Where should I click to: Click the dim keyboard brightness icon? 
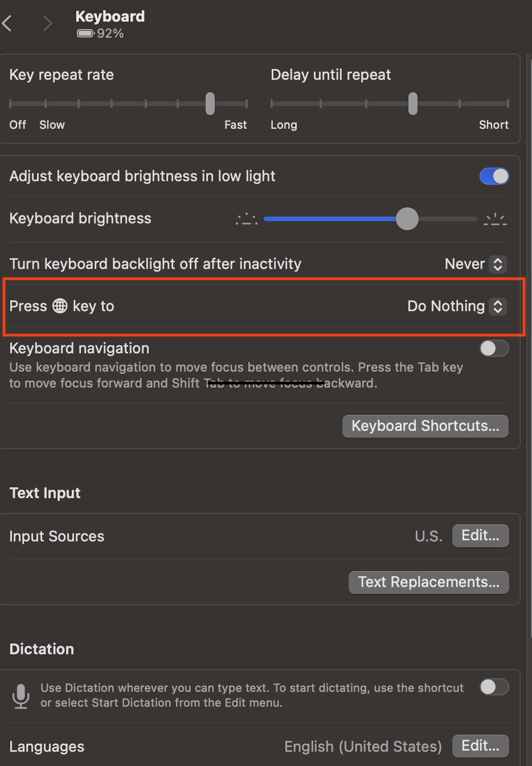[247, 219]
